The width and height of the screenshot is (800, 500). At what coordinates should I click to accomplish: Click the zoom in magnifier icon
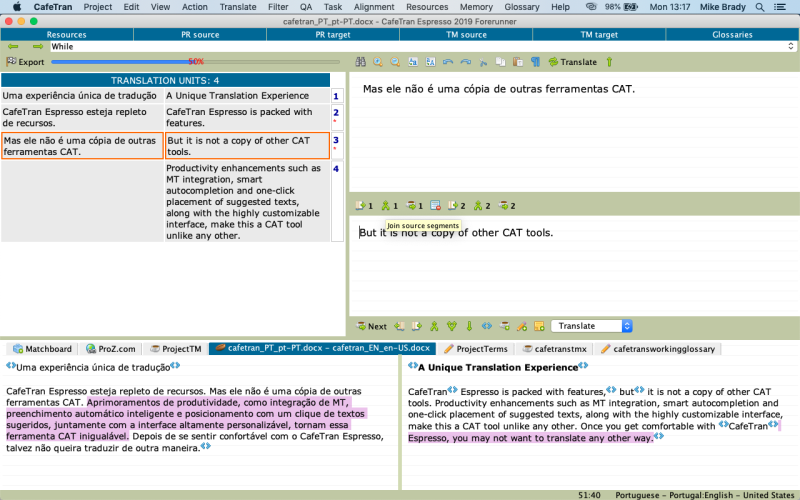tap(378, 62)
